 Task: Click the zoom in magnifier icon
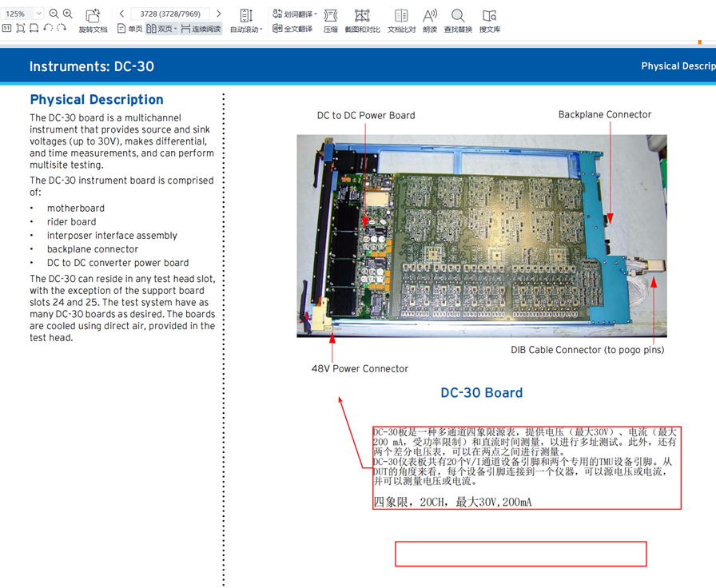pyautogui.click(x=68, y=14)
